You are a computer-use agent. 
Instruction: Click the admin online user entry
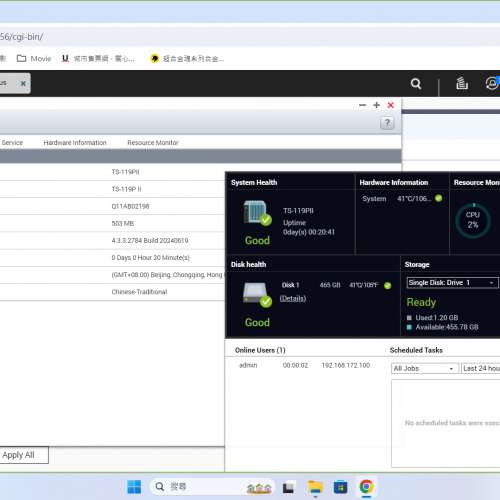point(248,365)
